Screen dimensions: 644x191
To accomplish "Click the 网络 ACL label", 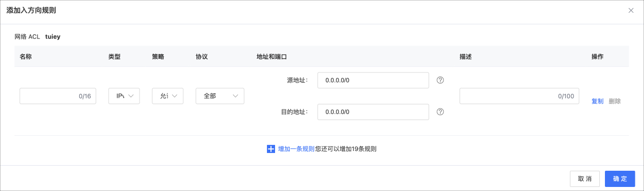I will coord(27,36).
